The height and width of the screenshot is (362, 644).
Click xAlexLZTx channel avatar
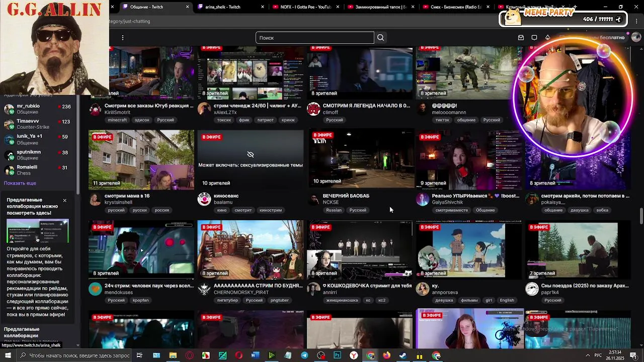tap(204, 109)
